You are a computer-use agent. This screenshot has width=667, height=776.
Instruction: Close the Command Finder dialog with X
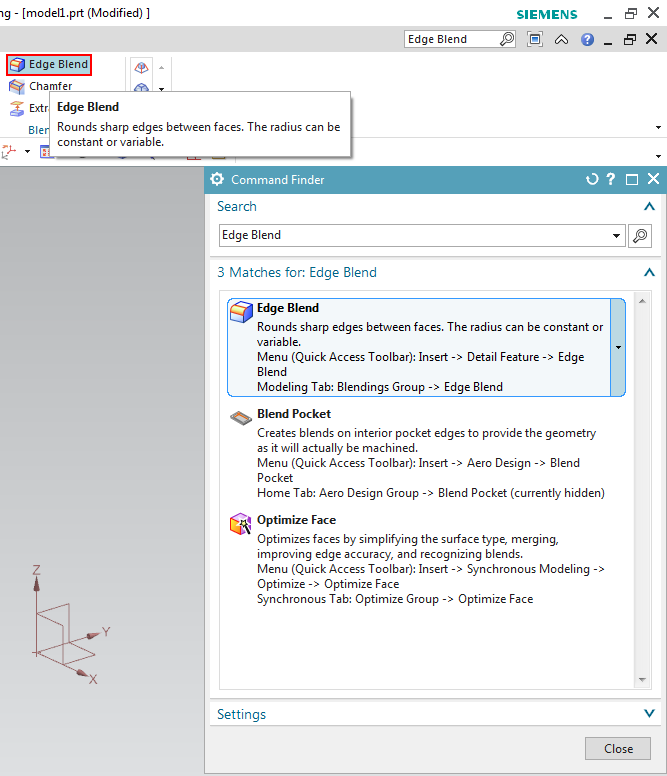tap(653, 179)
